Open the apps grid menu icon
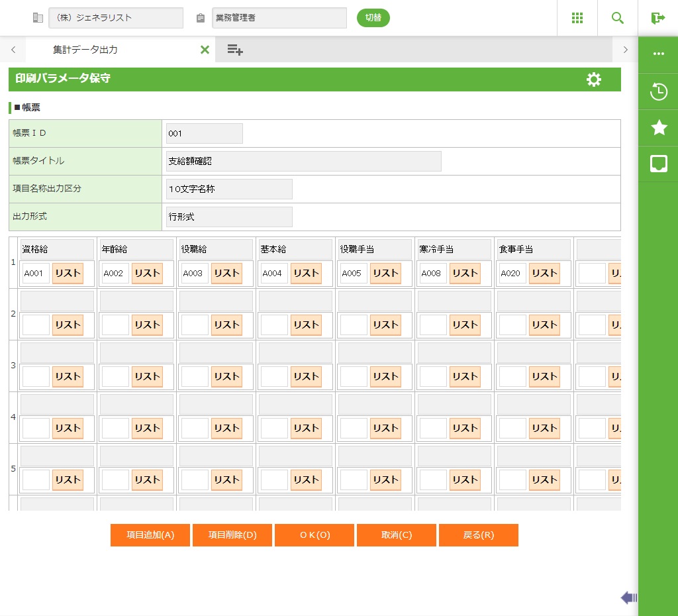Image resolution: width=678 pixels, height=616 pixels. (x=577, y=18)
